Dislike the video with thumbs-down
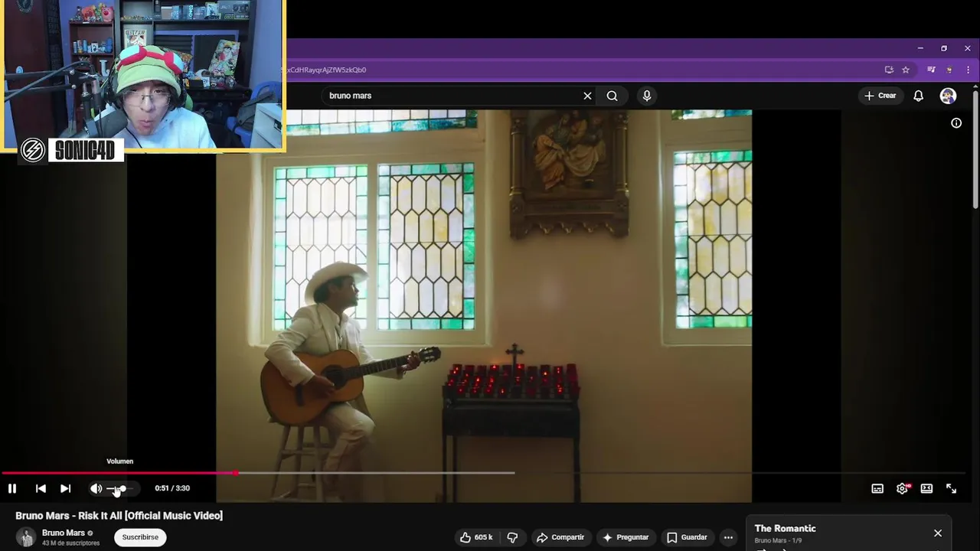The image size is (980, 551). tap(512, 537)
